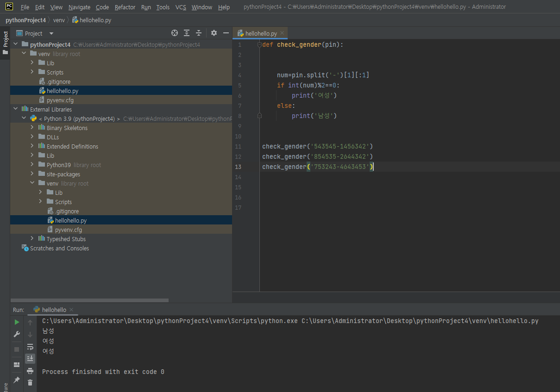Collapse the pythonProject4 root node arrow
Screen dimensions: 560x392
15,44
